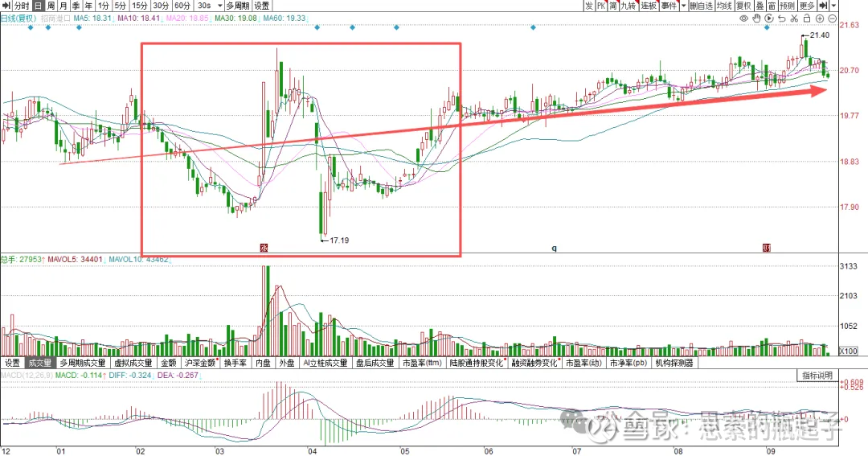Click the 发 toolbar button
Image resolution: width=868 pixels, height=456 pixels.
point(588,6)
